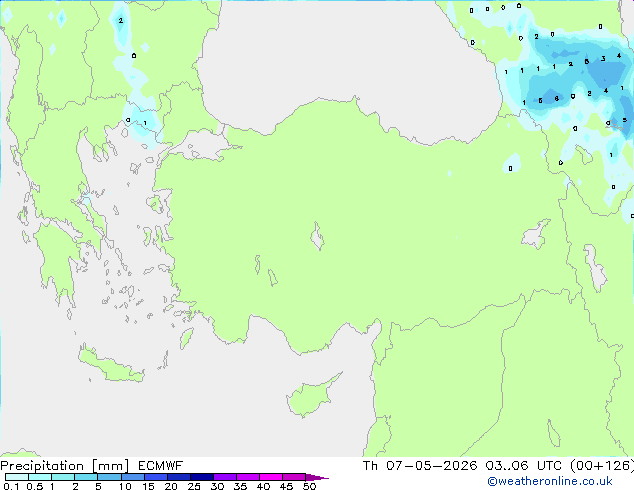Viewport: 634px width, 490px height.
Task: Choose the 40 to 45 mm magenta swatch
Action: 271,477
